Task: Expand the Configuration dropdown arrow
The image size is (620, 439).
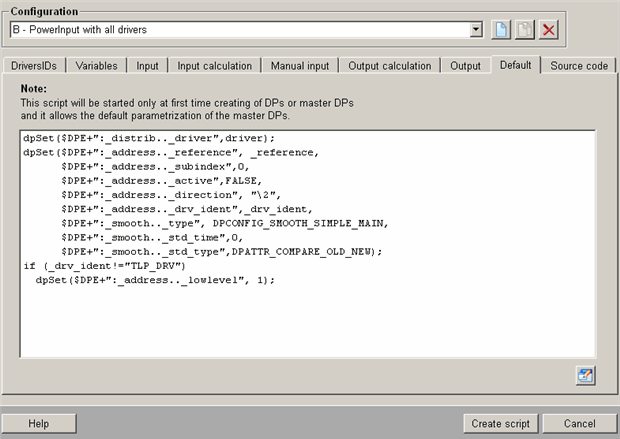Action: click(x=476, y=30)
